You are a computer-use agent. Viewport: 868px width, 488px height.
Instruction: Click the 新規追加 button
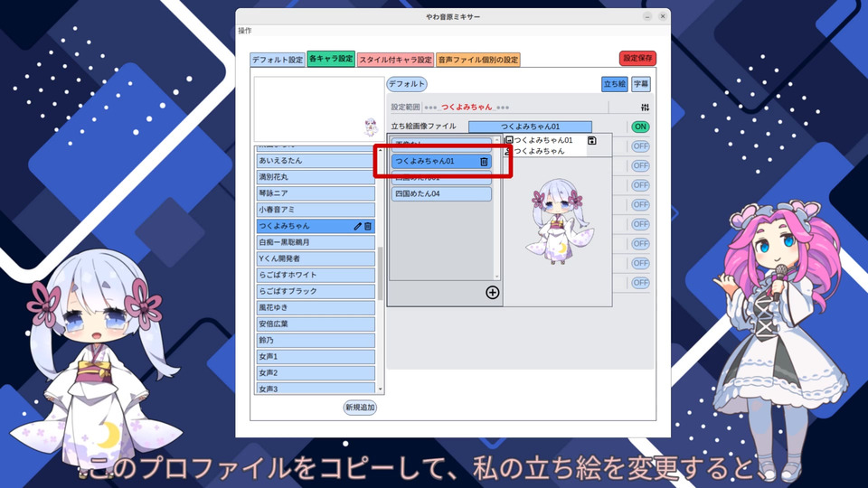pyautogui.click(x=360, y=408)
